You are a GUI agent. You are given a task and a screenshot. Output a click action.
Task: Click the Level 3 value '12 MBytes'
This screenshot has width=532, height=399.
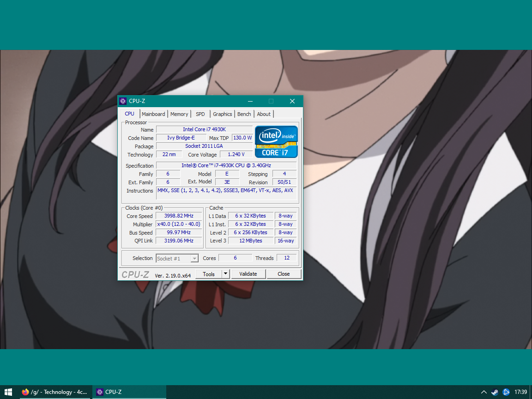(250, 241)
